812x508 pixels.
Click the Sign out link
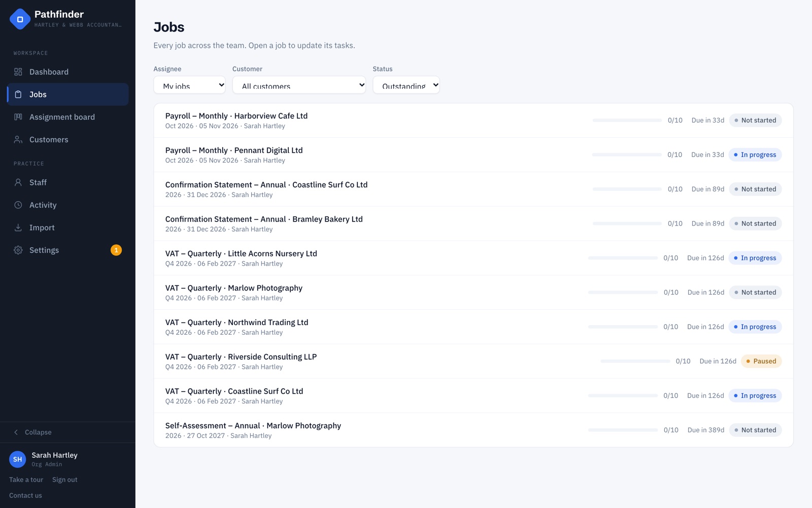(65, 480)
